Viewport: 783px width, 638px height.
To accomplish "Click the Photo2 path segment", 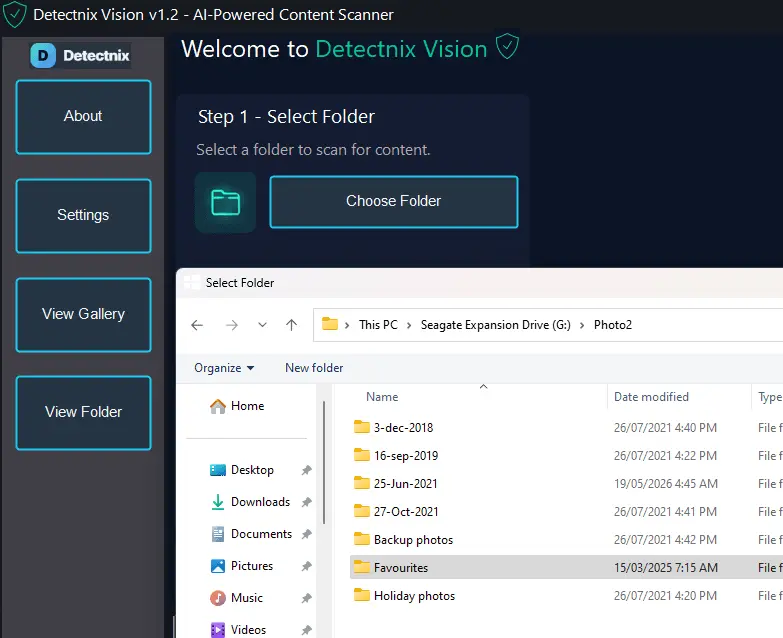I will [x=613, y=325].
